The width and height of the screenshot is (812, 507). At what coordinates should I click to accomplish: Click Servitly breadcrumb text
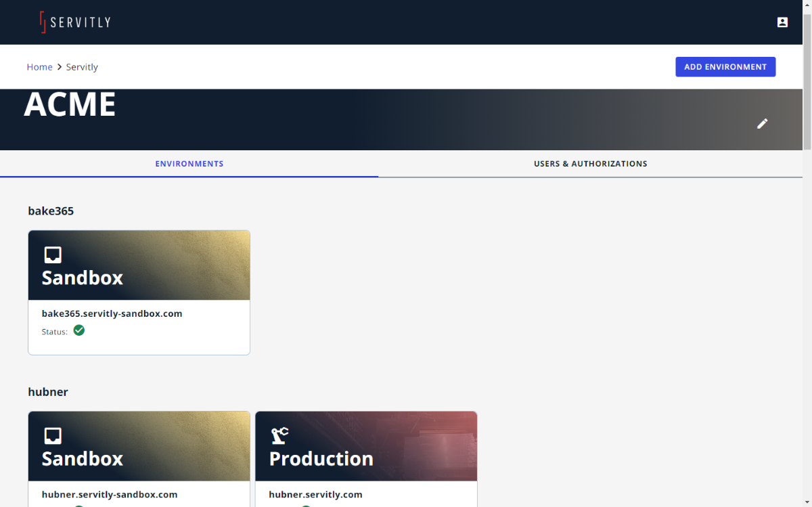point(82,67)
